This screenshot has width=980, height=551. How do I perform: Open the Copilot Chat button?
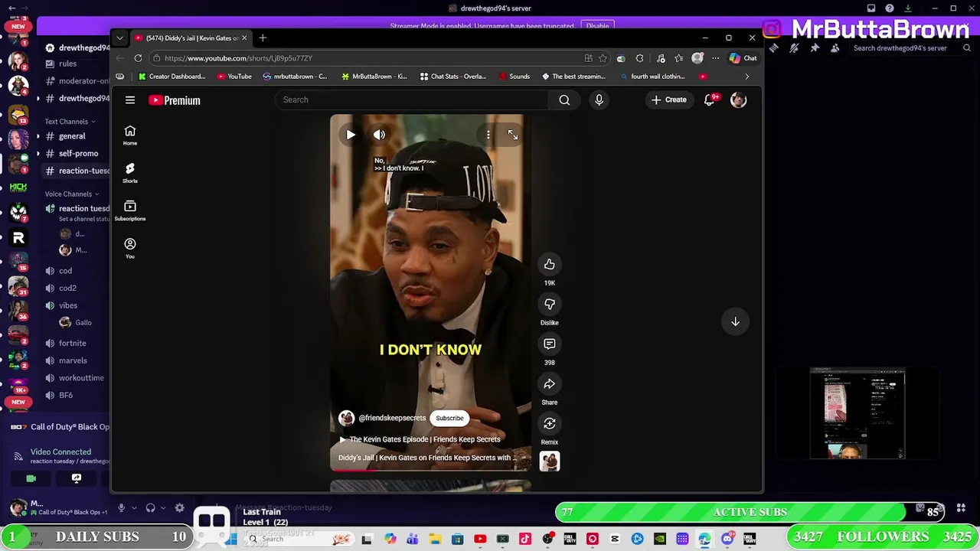pyautogui.click(x=743, y=58)
